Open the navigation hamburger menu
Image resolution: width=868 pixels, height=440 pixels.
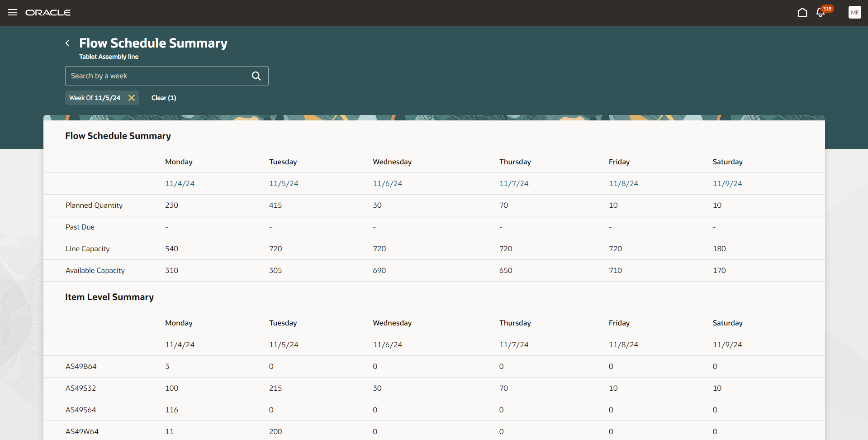click(13, 12)
